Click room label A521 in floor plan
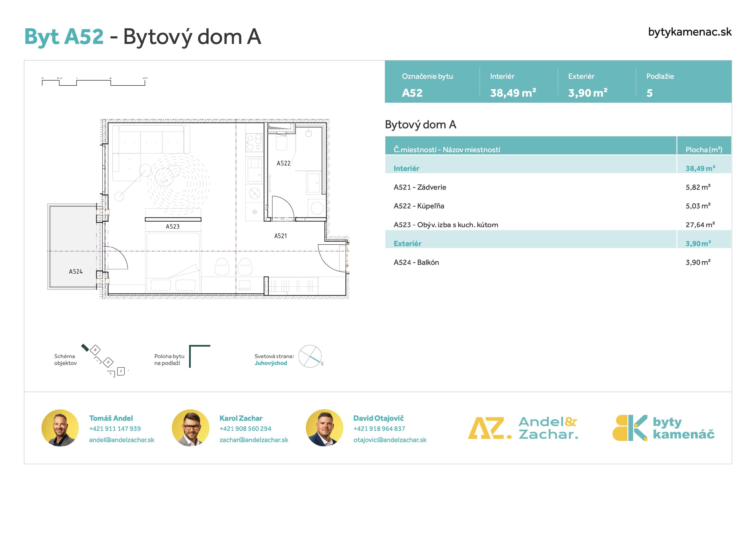 [281, 236]
